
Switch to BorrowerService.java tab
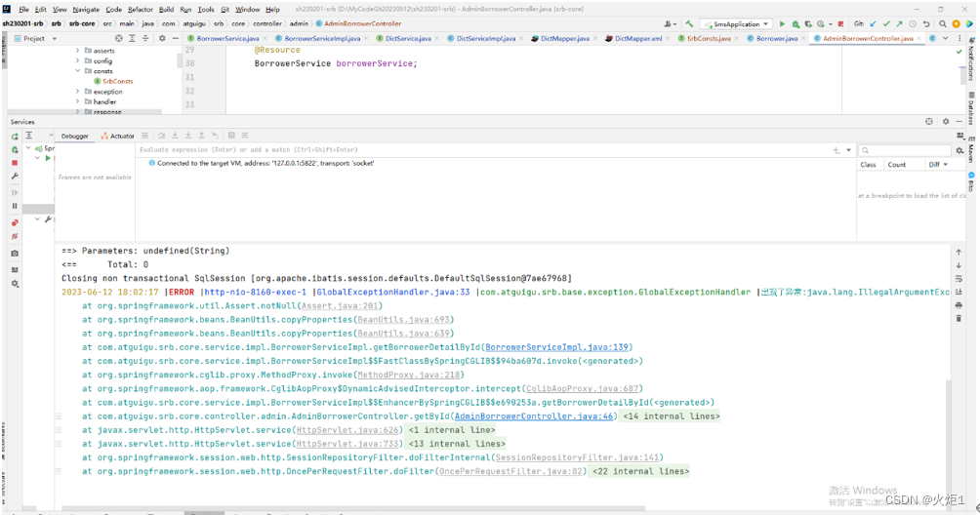227,39
